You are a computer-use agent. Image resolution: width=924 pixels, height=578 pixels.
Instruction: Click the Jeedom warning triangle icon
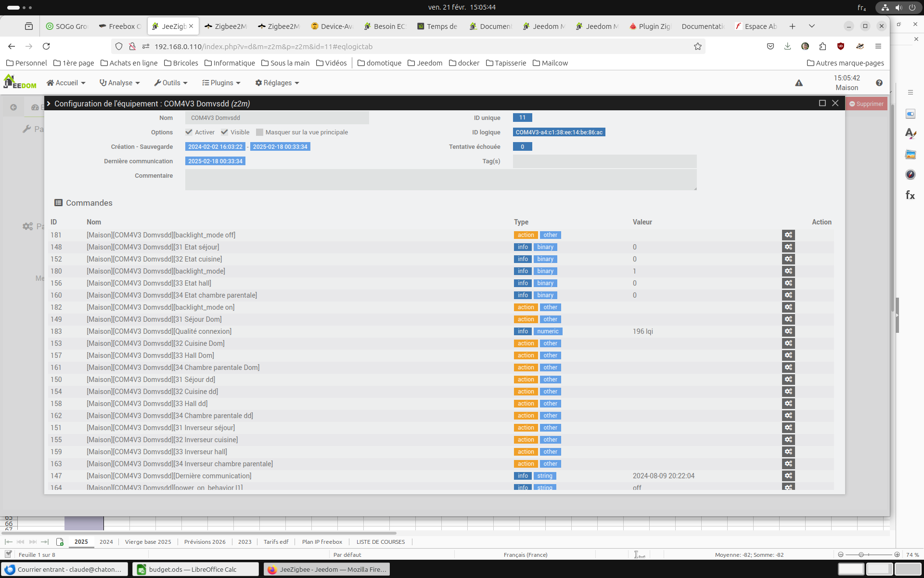pyautogui.click(x=799, y=83)
